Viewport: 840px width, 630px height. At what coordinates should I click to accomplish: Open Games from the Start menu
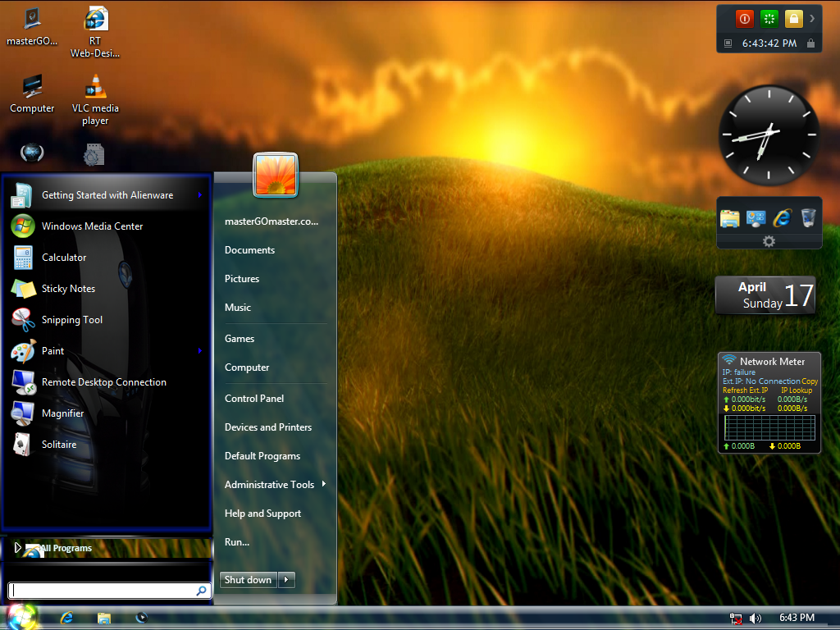coord(240,339)
